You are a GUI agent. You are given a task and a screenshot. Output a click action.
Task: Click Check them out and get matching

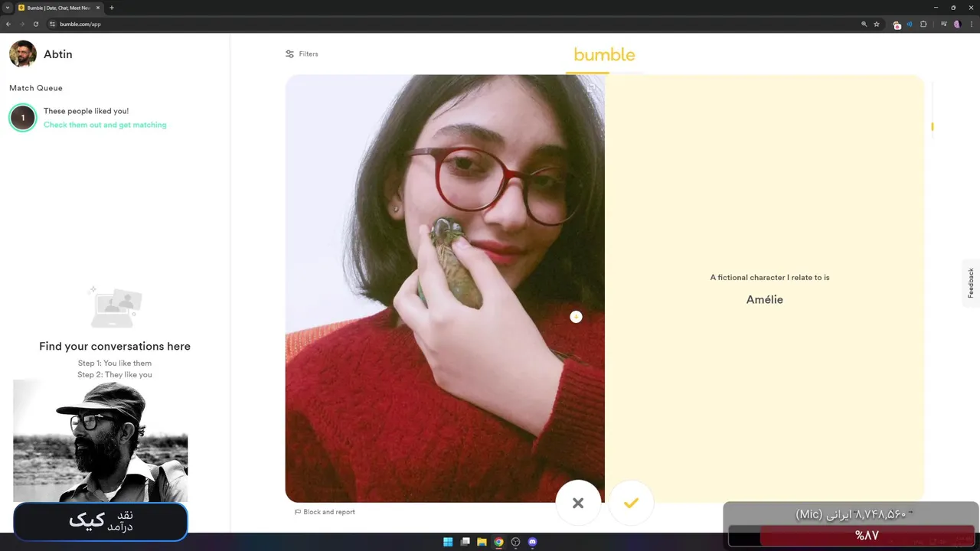click(x=105, y=125)
